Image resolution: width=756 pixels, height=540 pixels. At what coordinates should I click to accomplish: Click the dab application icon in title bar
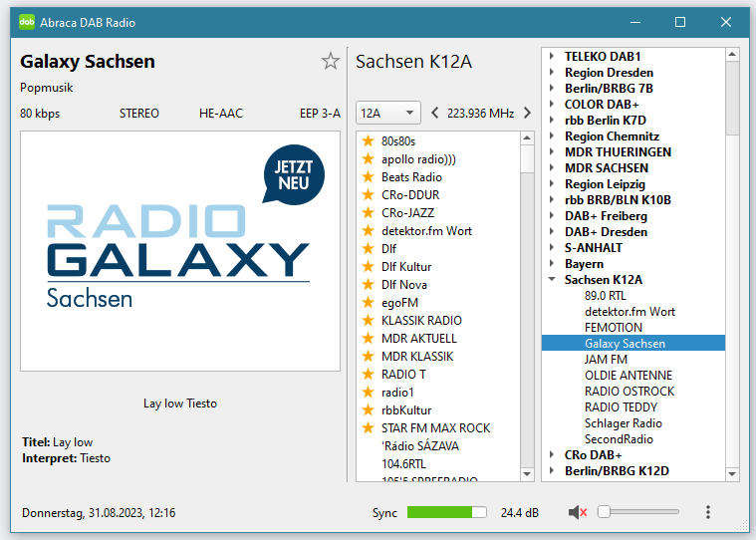(27, 22)
